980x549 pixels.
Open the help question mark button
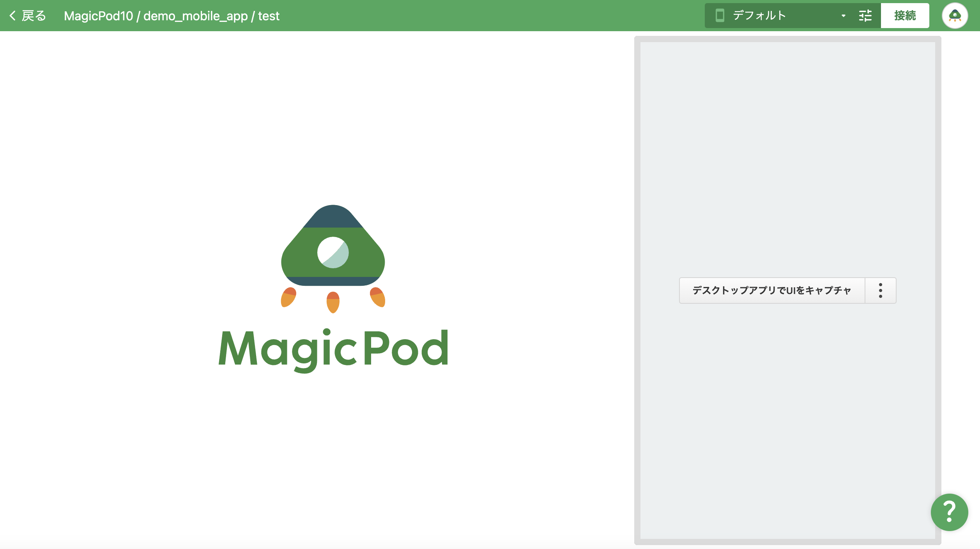tap(949, 512)
